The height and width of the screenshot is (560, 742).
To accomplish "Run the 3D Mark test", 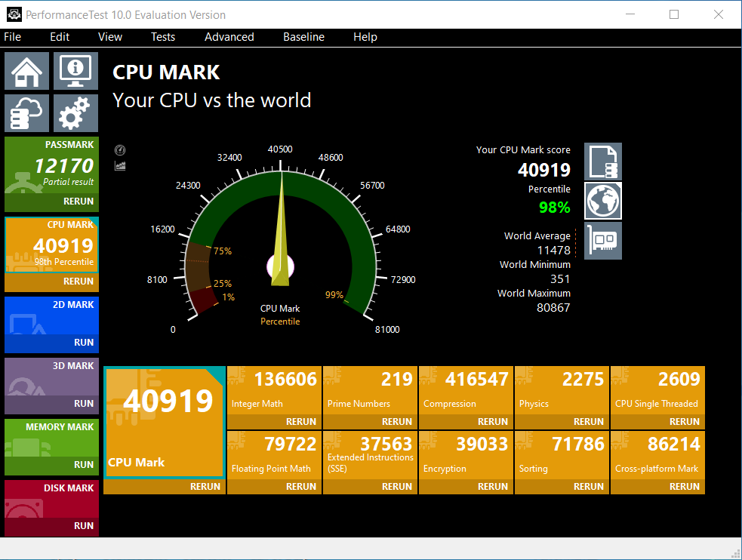I will 51,404.
